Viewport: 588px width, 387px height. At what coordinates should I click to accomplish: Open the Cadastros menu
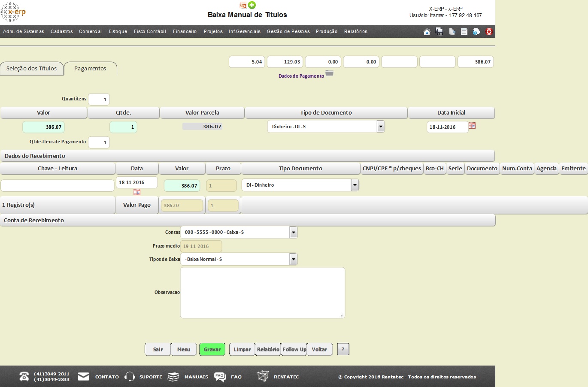pyautogui.click(x=62, y=31)
